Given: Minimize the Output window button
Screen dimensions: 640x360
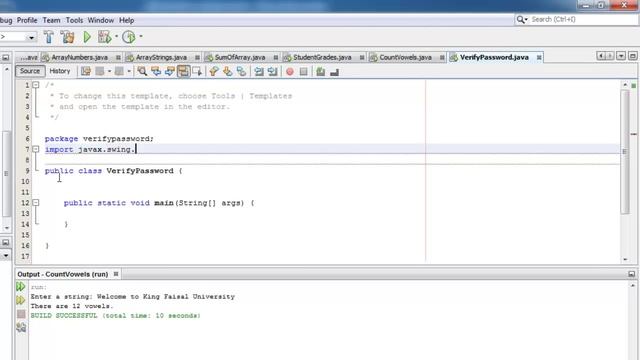Looking at the screenshot, I should click(x=631, y=274).
